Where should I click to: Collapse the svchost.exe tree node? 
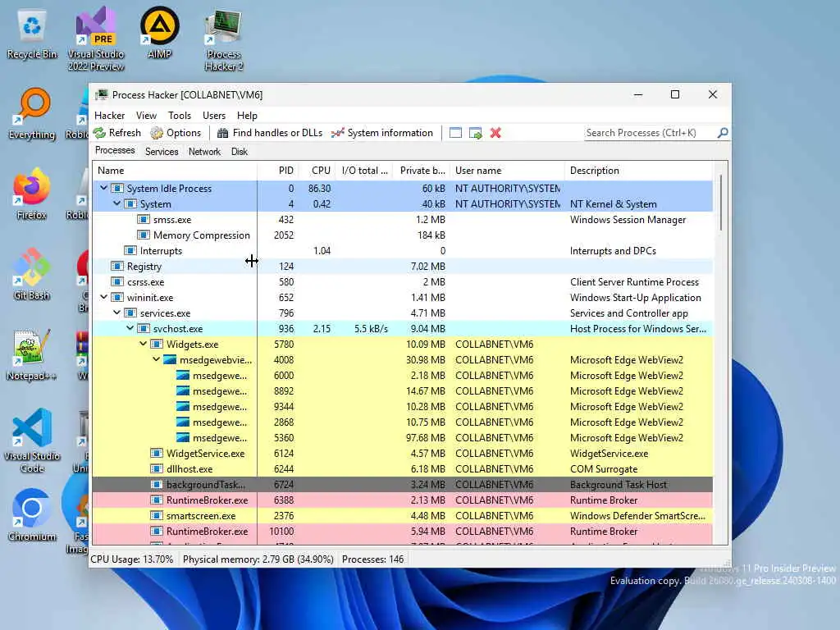(130, 328)
